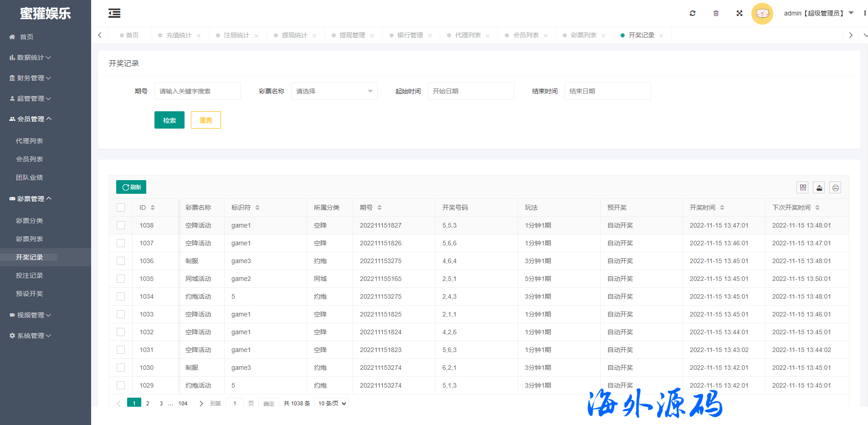
Task: Click the refresh icon in top header
Action: 692,13
